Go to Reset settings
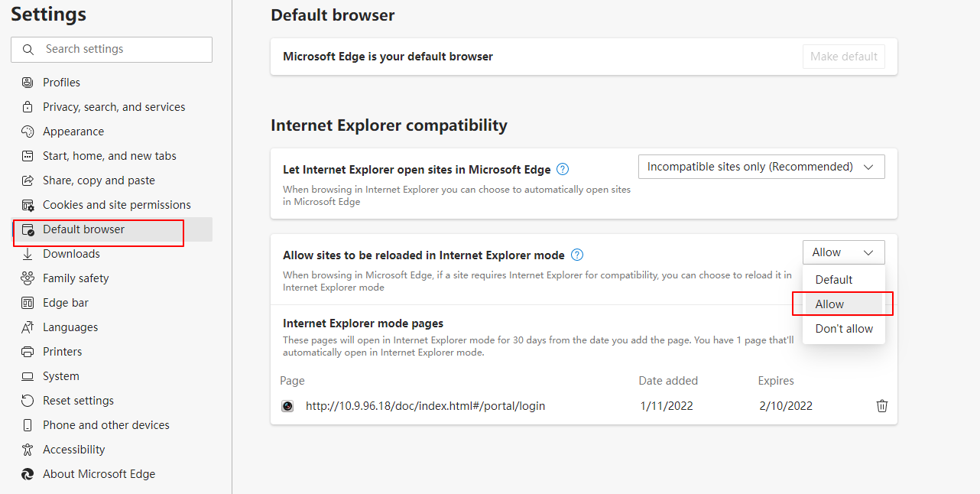980x494 pixels. coord(112,401)
